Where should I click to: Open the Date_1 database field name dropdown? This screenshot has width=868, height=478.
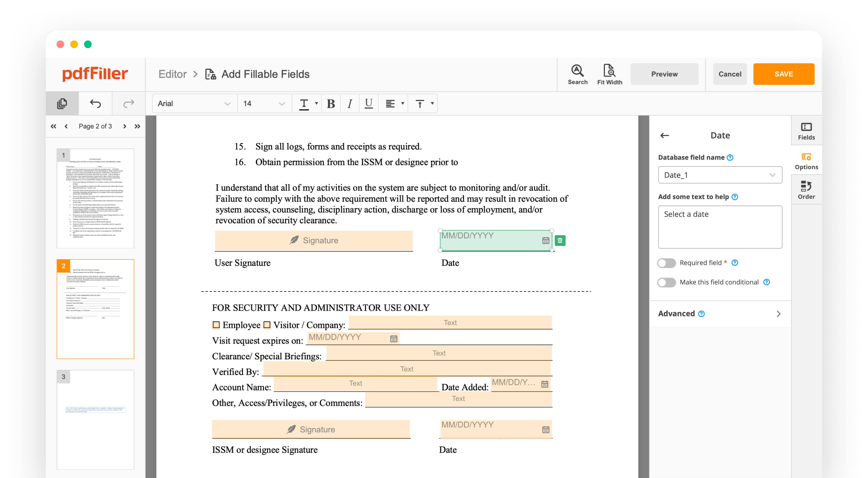(720, 175)
